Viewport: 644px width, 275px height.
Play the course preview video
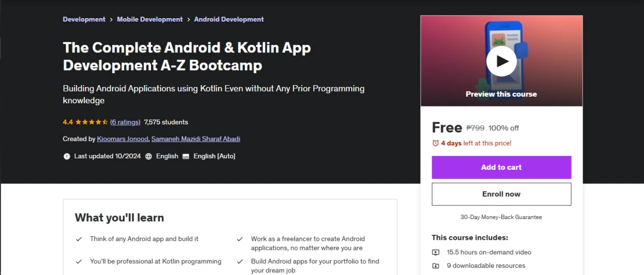[x=501, y=61]
